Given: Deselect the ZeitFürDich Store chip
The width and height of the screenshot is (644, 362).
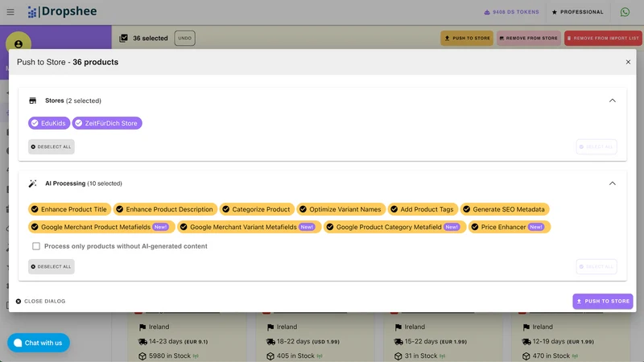Looking at the screenshot, I should pos(107,123).
